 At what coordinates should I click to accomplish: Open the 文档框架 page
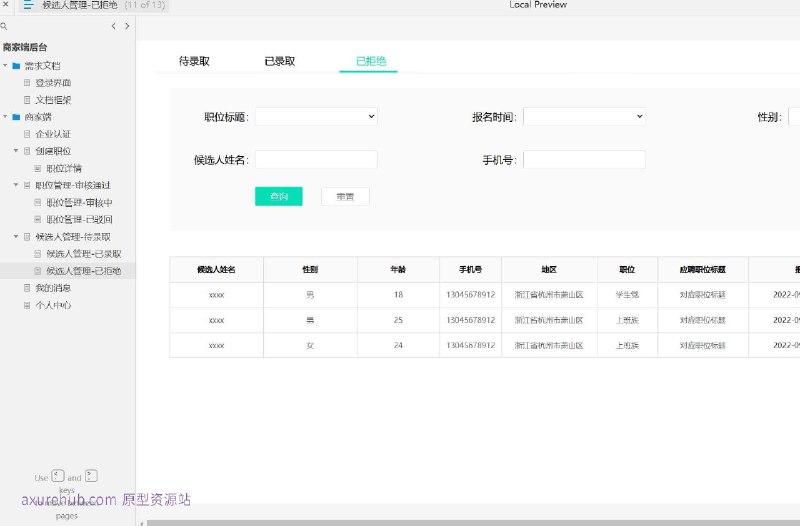pos(53,100)
